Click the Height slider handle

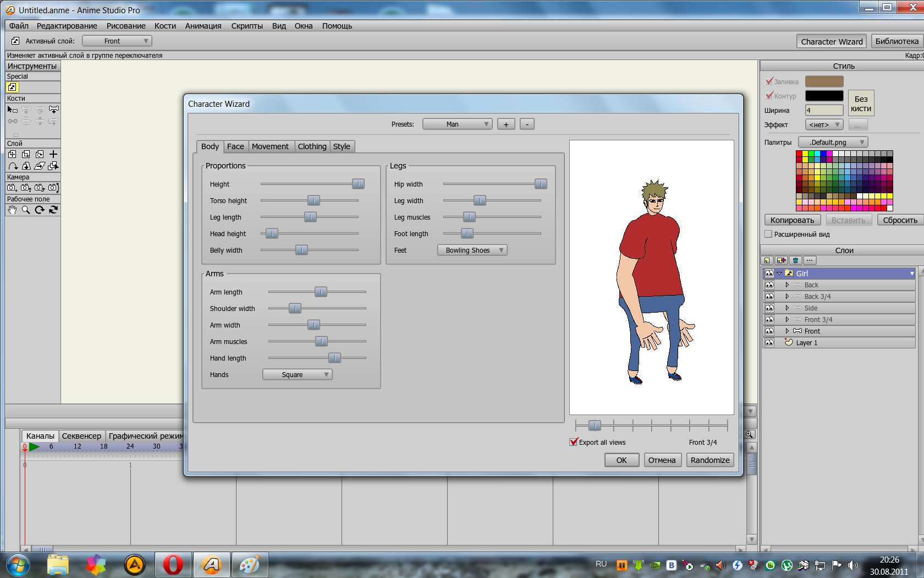tap(358, 184)
